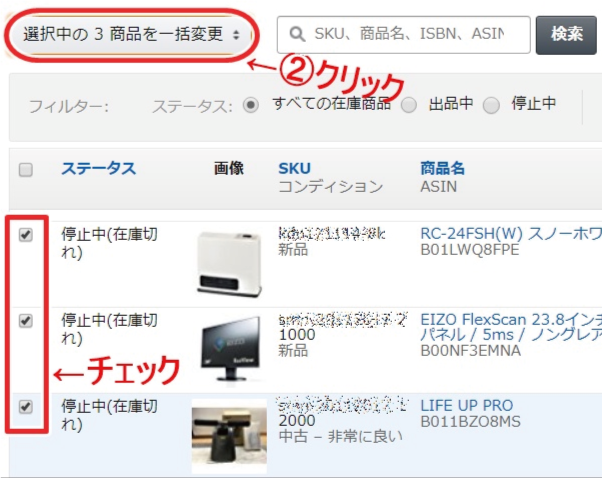Click the EIZO monitor product thumbnail
Viewport: 602px width, 478px height.
click(x=230, y=349)
